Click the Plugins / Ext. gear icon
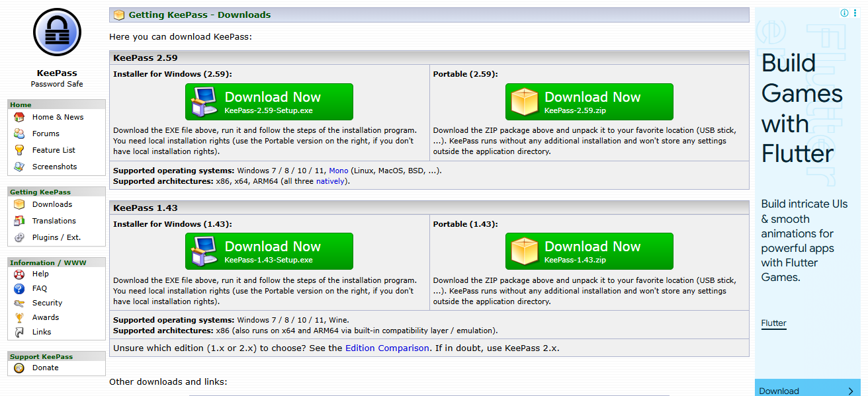The height and width of the screenshot is (396, 868). point(19,237)
